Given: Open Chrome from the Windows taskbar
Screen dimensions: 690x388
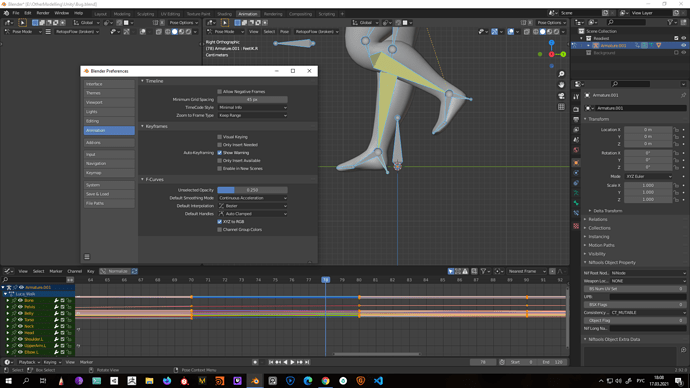Looking at the screenshot, I should tap(326, 381).
